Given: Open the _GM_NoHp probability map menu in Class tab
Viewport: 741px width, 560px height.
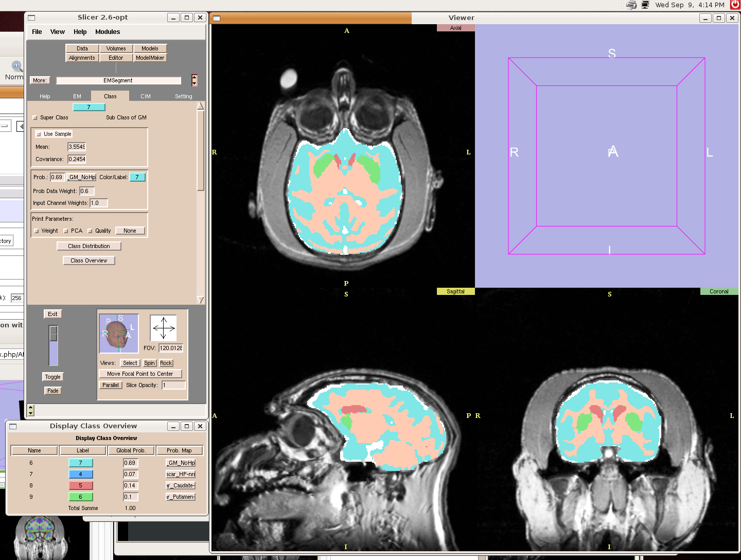Looking at the screenshot, I should pyautogui.click(x=82, y=177).
